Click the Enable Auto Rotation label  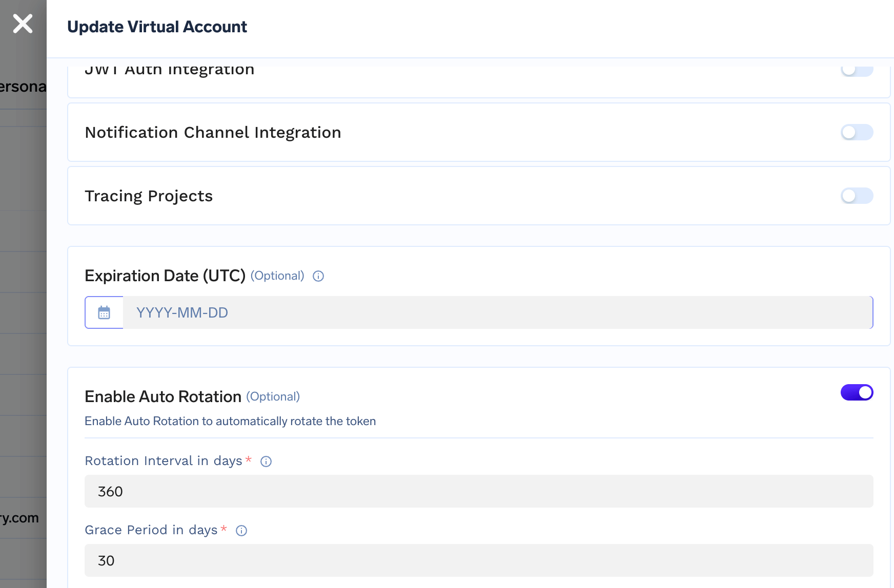163,396
